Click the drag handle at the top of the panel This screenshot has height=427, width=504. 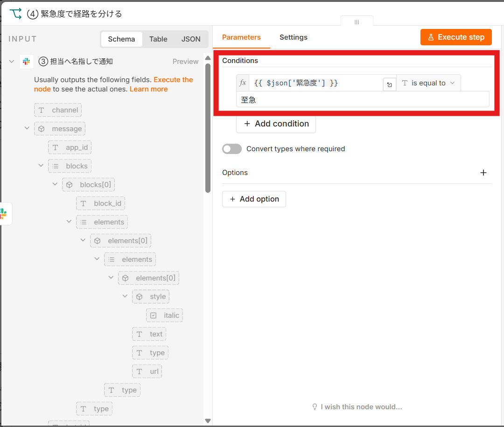(x=357, y=21)
